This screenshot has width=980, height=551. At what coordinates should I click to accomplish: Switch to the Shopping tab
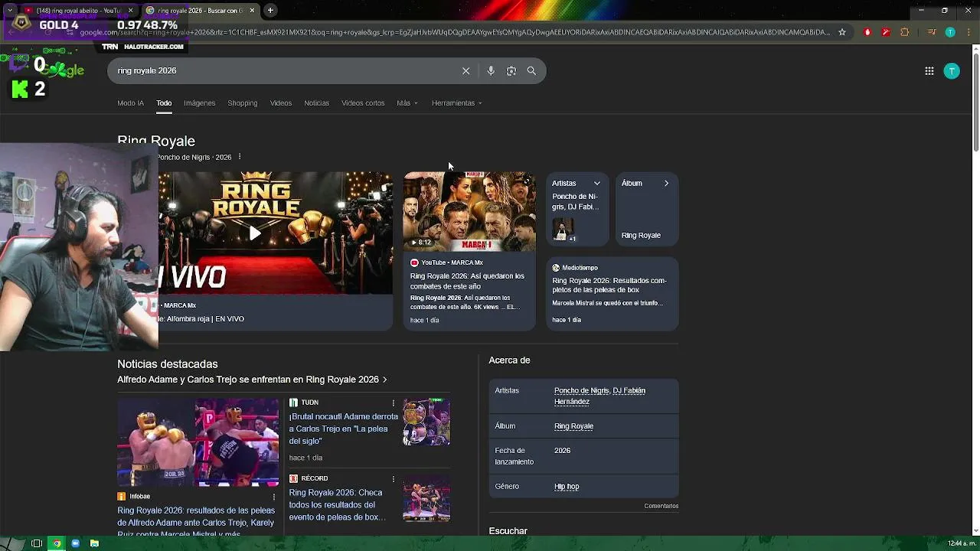pos(242,103)
